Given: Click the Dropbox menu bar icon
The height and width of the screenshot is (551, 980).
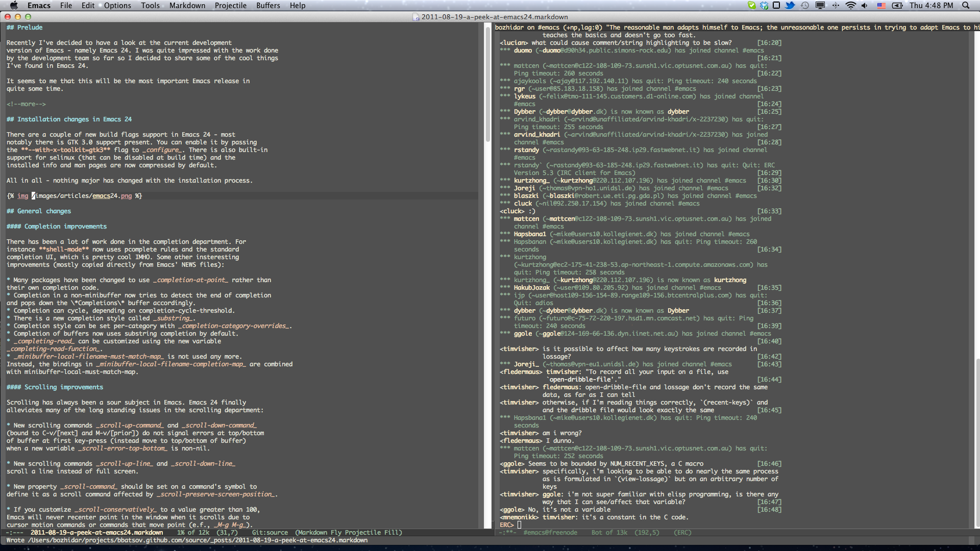Looking at the screenshot, I should pyautogui.click(x=764, y=6).
